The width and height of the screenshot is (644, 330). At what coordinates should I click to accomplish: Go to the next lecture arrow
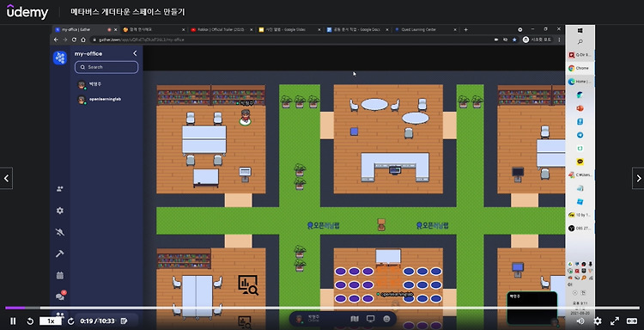[638, 178]
